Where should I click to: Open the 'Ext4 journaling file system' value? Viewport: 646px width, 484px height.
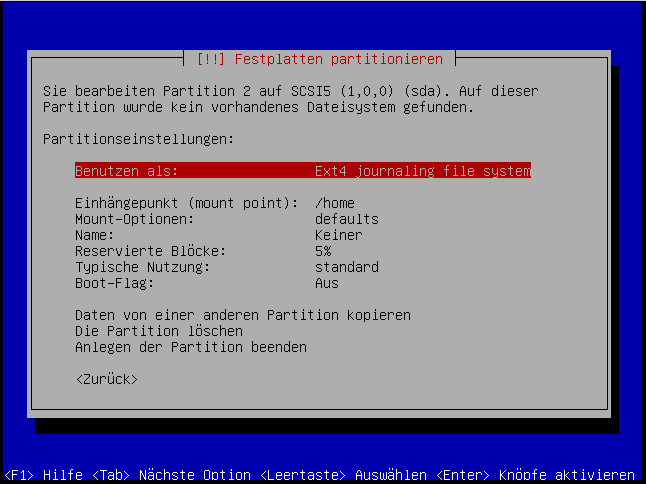pyautogui.click(x=422, y=171)
